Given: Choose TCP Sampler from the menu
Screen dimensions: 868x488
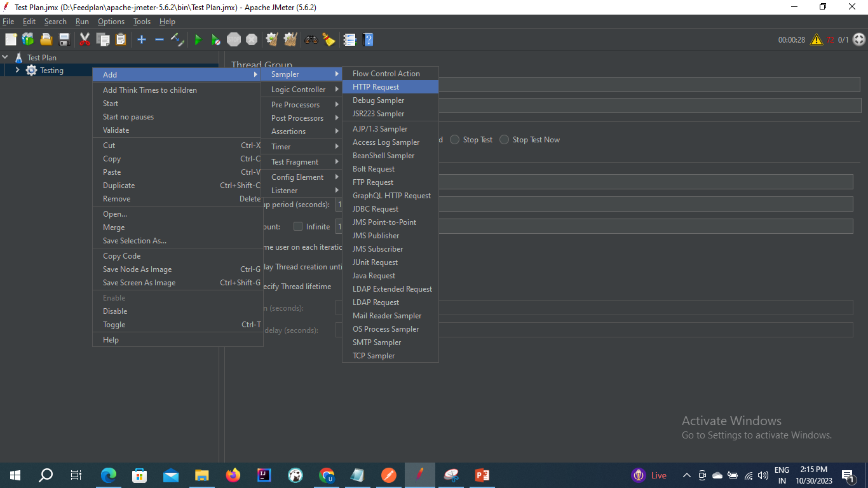Looking at the screenshot, I should pos(390,356).
